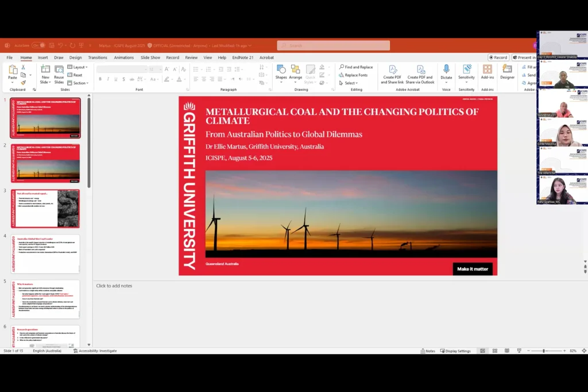Click the Add-ins icon
Screen dimensions: 588x392
(x=487, y=70)
